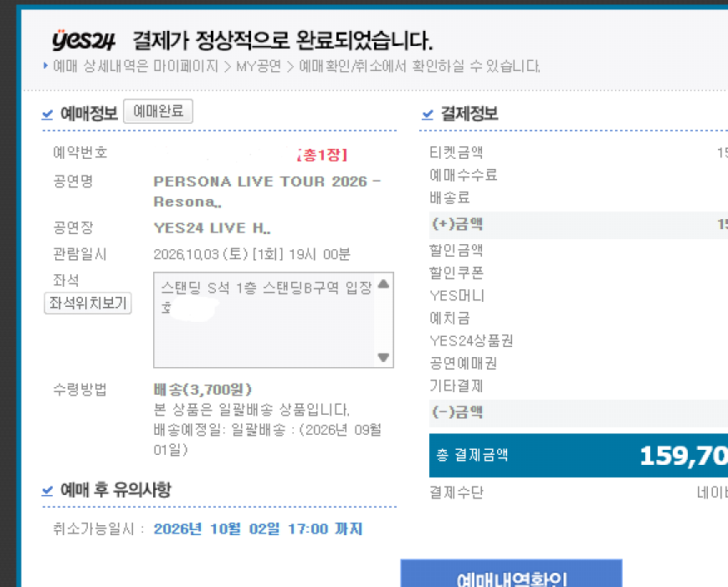
Task: Click the 공연예매권 label
Action: tap(464, 364)
